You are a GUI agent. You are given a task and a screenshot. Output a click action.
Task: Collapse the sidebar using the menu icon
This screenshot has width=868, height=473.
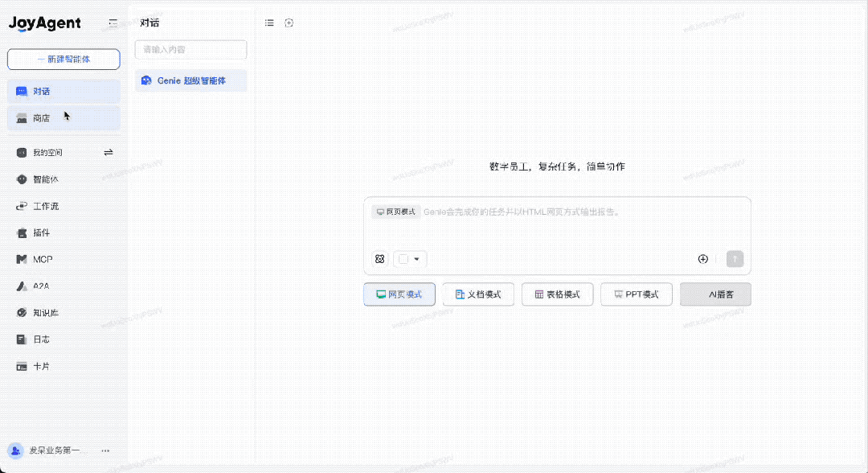(x=113, y=23)
